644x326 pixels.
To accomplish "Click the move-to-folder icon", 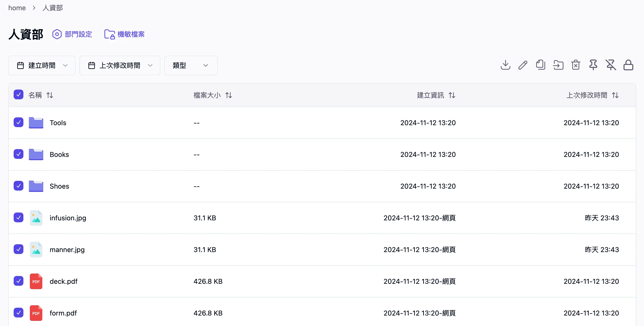I will [x=558, y=65].
